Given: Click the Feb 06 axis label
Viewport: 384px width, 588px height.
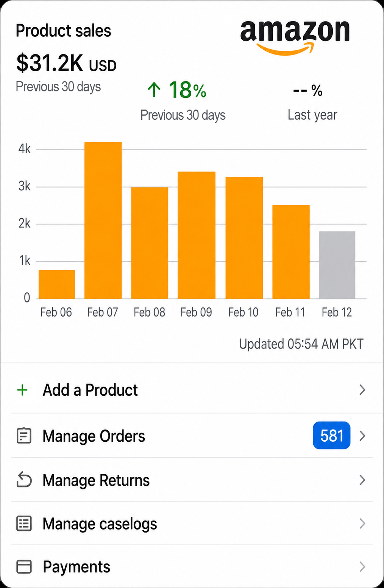Looking at the screenshot, I should 56,312.
